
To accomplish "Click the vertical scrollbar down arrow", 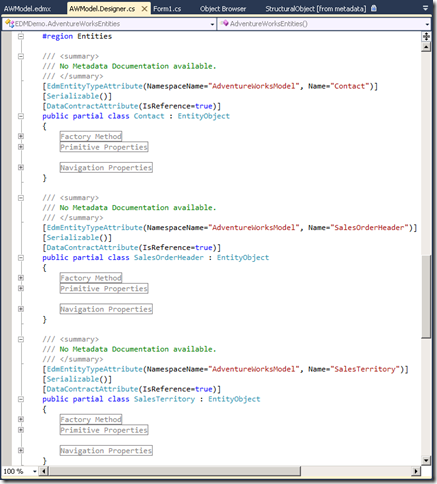I will click(x=426, y=460).
